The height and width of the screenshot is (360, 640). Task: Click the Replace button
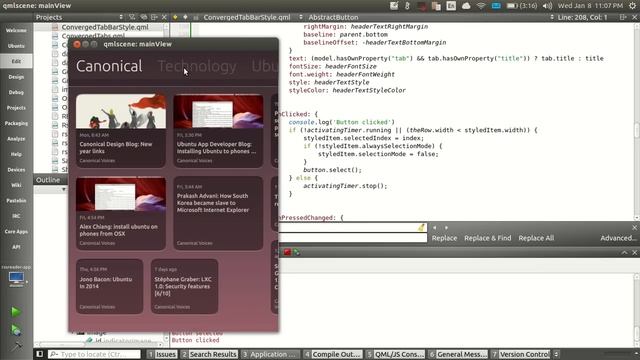click(x=444, y=238)
